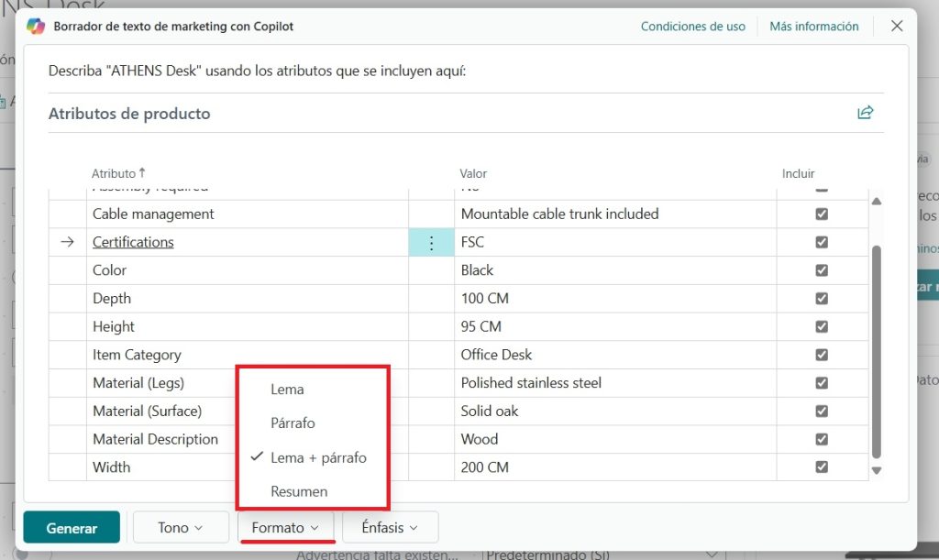Open the Tono dropdown

[x=181, y=527]
